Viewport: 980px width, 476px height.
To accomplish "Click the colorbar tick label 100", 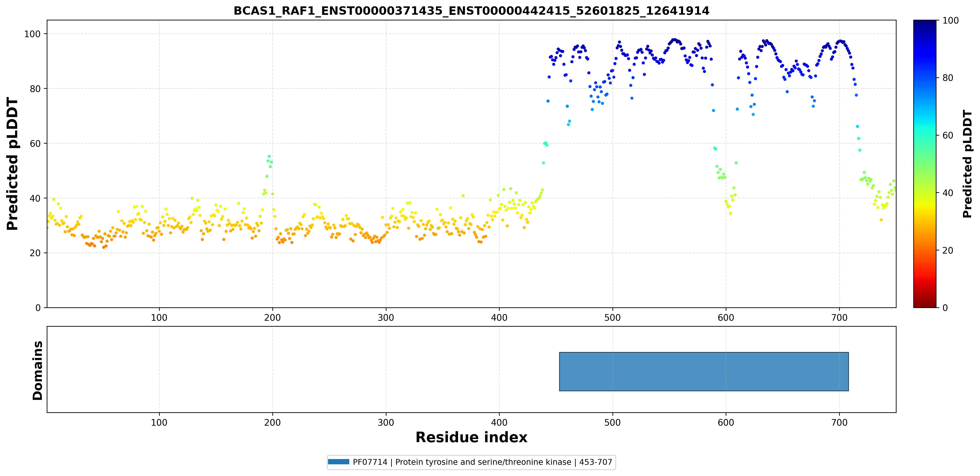I will pos(950,21).
